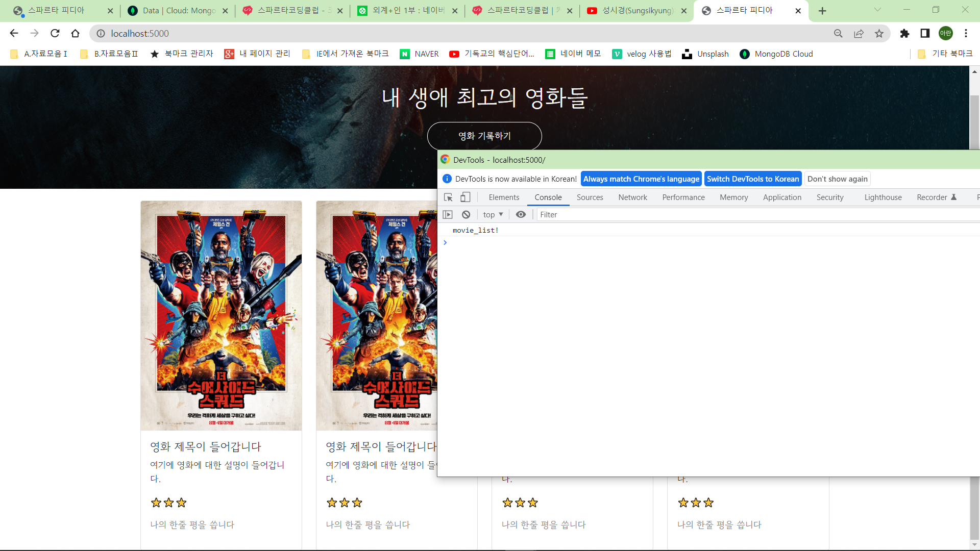Screen dimensions: 980x551
Task: Click the 영화 기록하기 button
Action: [x=484, y=136]
